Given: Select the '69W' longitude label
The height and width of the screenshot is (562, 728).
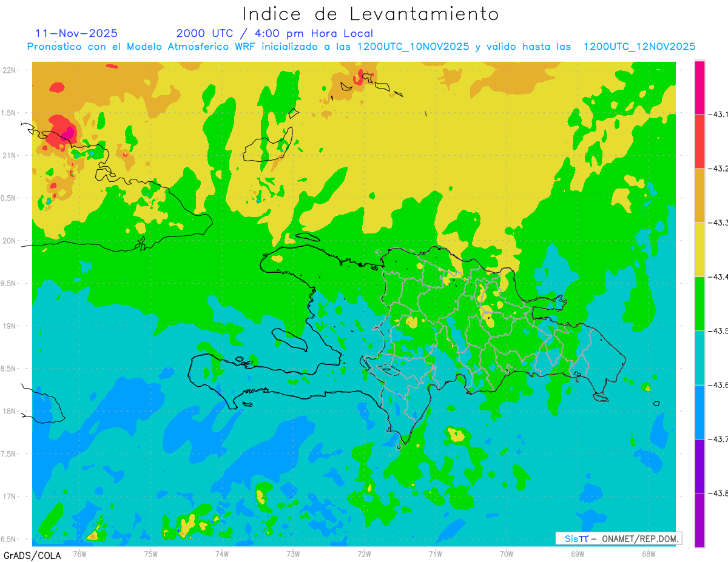Looking at the screenshot, I should [x=577, y=554].
